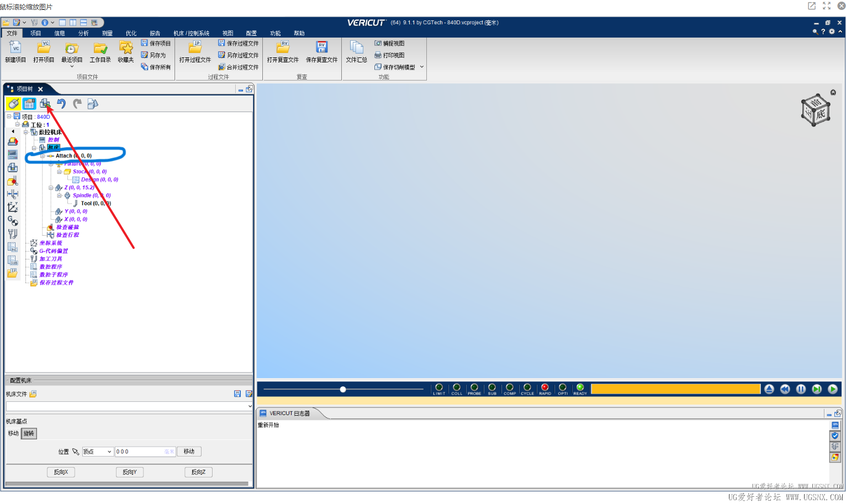846x504 pixels.
Task: Click the shapes model icon in project tree toolbar
Action: click(x=93, y=103)
